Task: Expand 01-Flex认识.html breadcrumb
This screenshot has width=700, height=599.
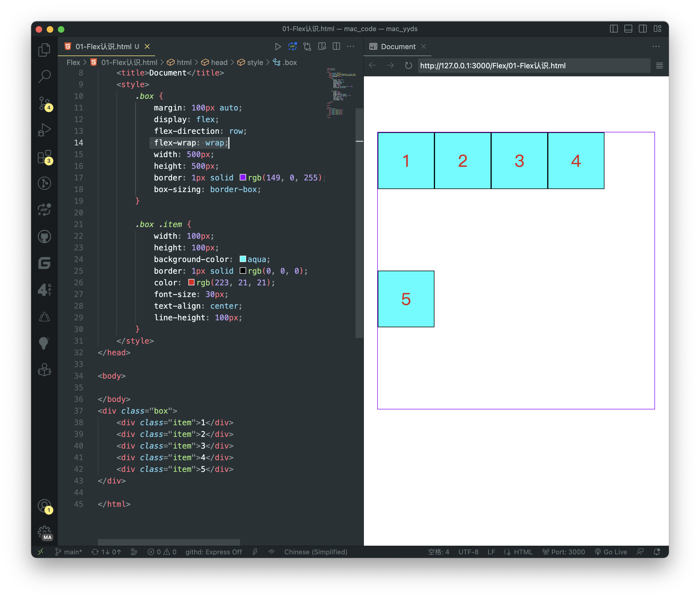Action: point(124,62)
